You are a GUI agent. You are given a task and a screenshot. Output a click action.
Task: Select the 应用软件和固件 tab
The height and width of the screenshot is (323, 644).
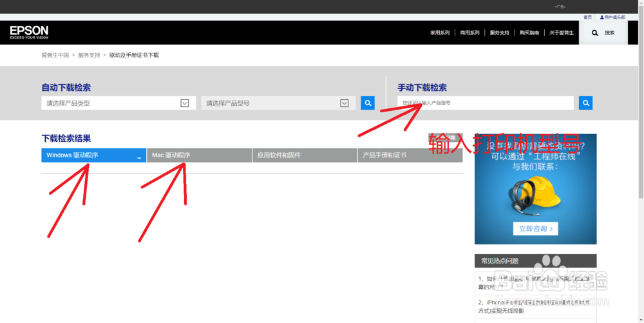tap(305, 155)
